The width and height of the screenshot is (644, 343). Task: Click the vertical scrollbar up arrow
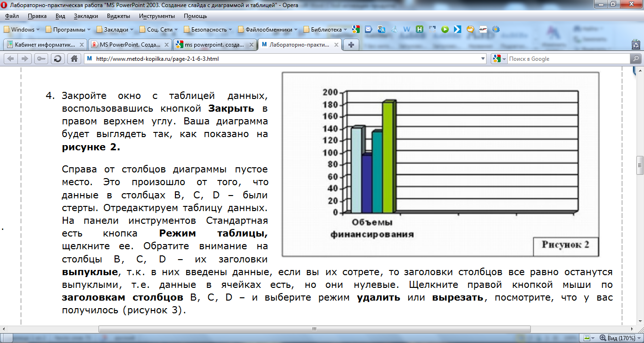tap(640, 70)
